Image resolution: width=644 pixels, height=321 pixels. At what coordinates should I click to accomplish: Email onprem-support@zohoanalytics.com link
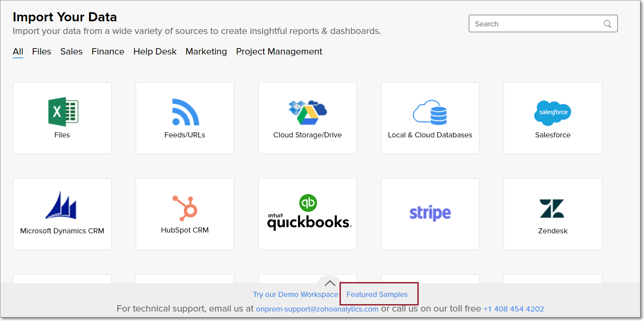point(317,309)
